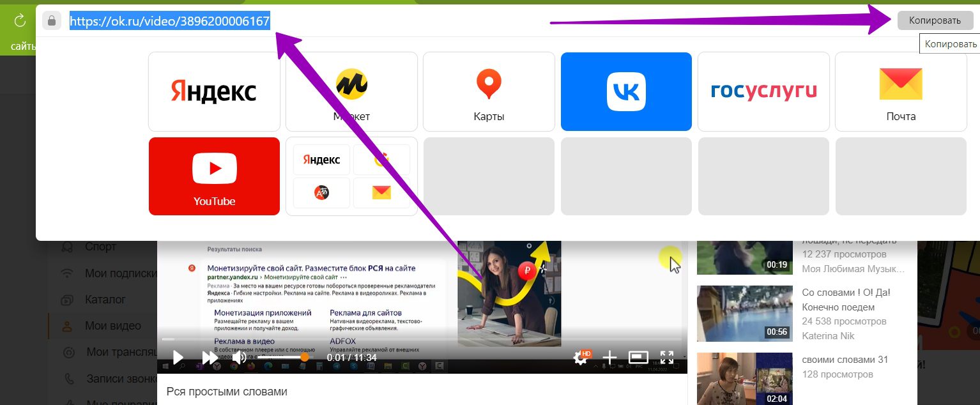Open the Карты tile
Image resolution: width=980 pixels, height=405 pixels.
(x=489, y=91)
